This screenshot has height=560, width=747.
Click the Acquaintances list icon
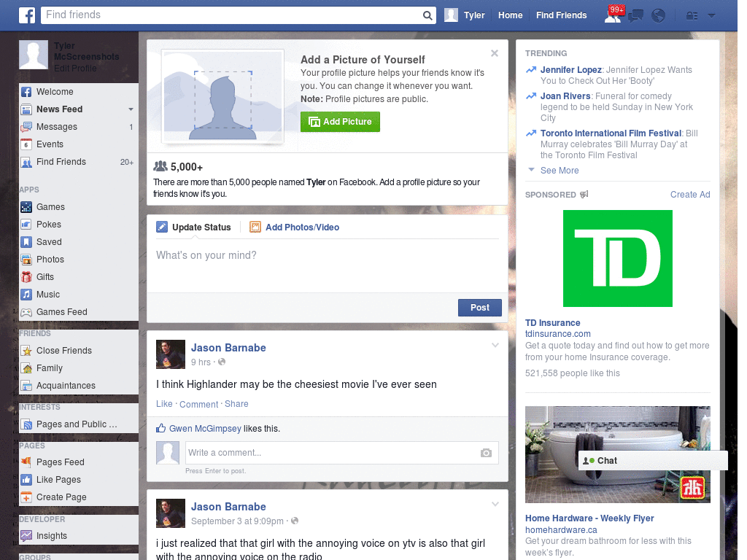[x=26, y=386]
